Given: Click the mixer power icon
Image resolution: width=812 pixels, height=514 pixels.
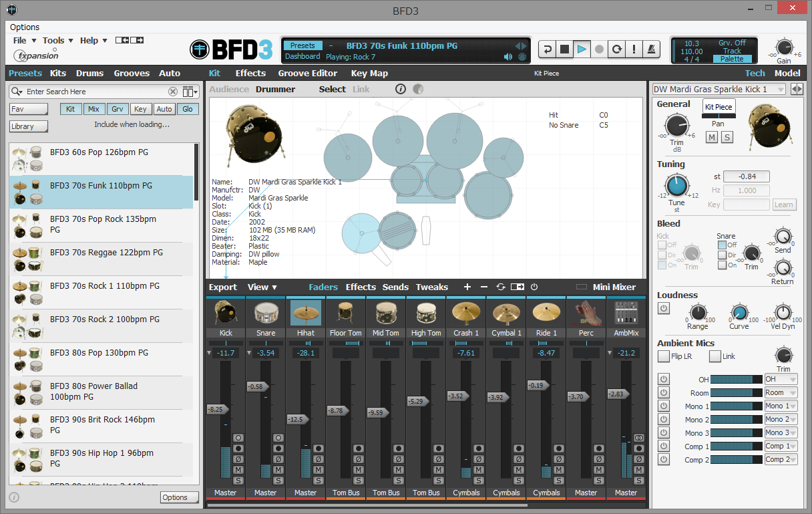Looking at the screenshot, I should pos(534,287).
